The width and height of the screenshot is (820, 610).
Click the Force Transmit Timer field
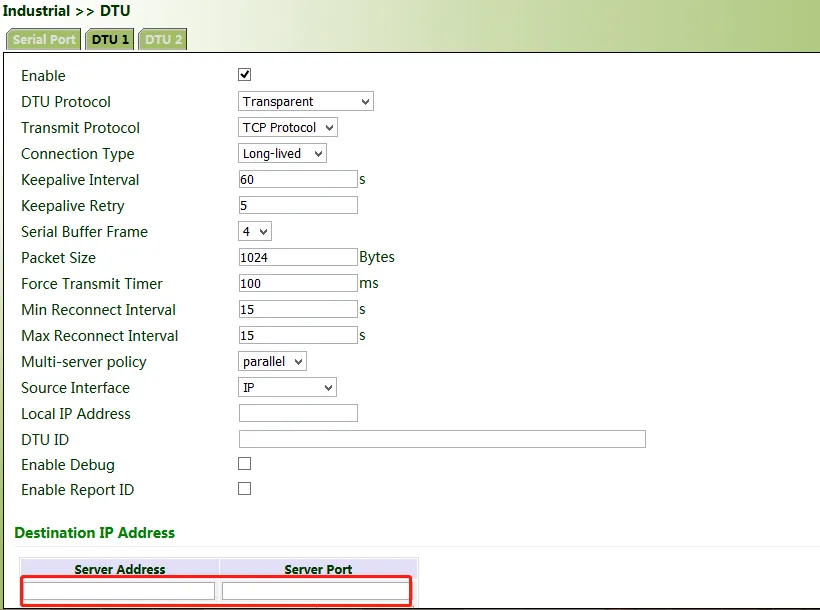298,284
